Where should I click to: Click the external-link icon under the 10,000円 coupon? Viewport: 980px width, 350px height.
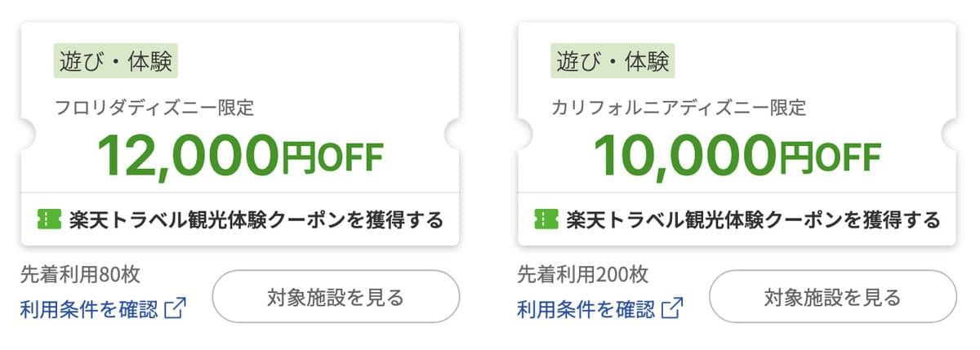(672, 308)
